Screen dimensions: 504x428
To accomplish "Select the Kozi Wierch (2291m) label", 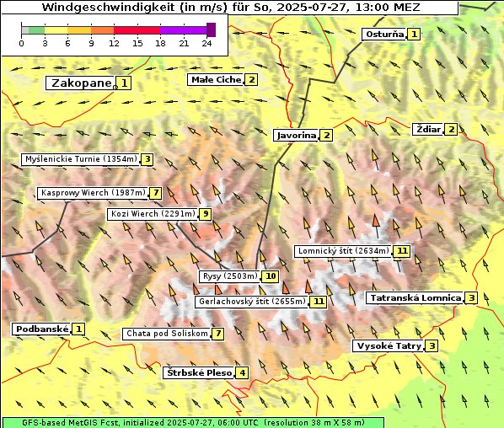I will 153,214.
